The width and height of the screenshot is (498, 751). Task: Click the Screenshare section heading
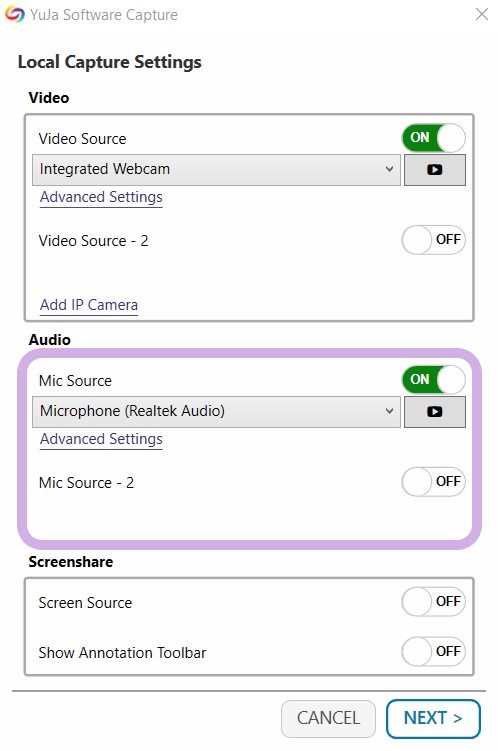pos(71,562)
